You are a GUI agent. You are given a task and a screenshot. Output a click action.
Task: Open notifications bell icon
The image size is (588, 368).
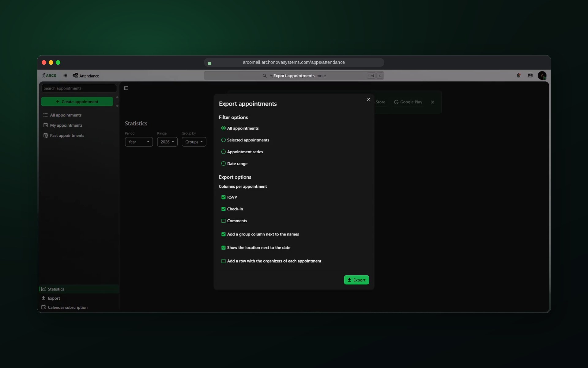[518, 75]
